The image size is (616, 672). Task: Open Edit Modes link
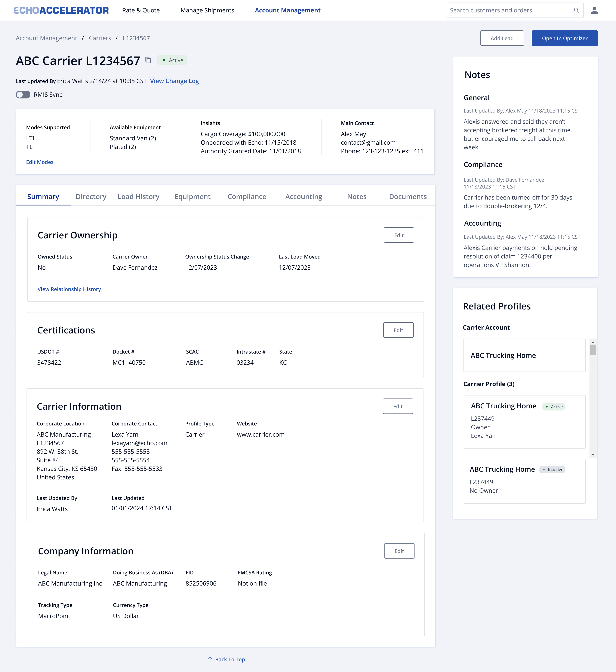pyautogui.click(x=39, y=162)
